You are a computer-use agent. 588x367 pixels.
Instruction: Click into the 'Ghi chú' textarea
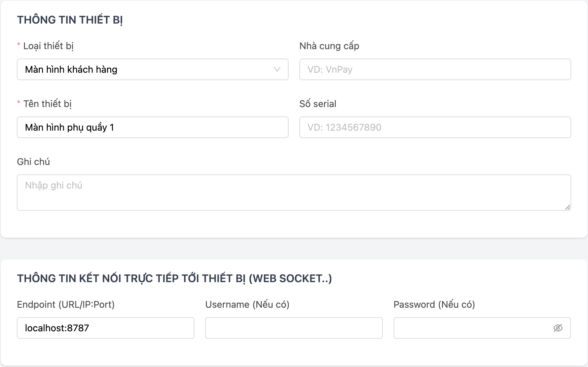tap(293, 193)
